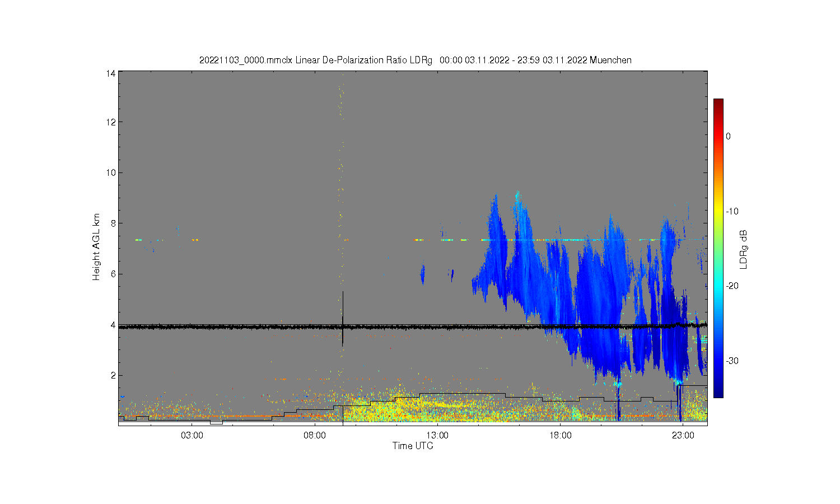Viewport: 840px width, 504px height.
Task: Click the 'Height AGL km' y-axis label
Action: point(96,247)
